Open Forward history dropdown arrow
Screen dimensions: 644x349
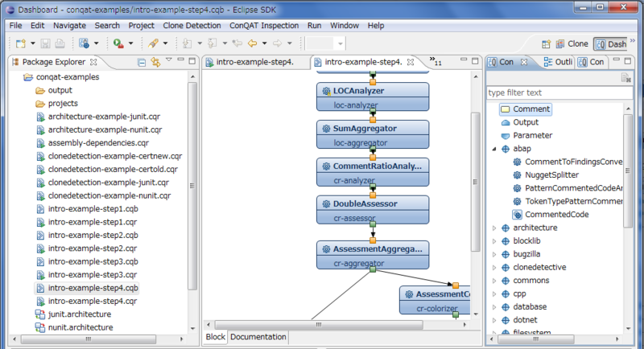pos(290,43)
